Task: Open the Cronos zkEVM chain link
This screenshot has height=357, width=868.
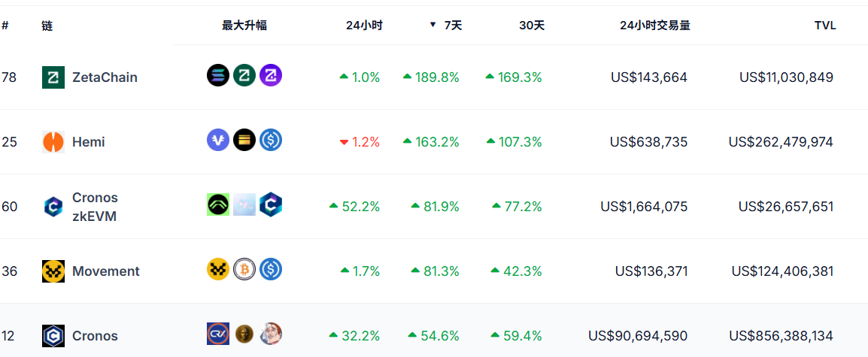Action: [95, 207]
